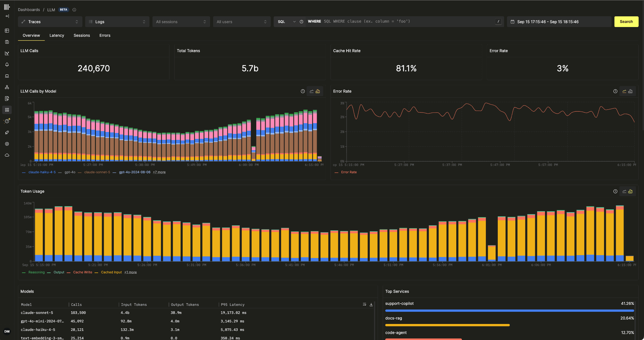644x340 pixels.
Task: Open the Traces dropdown
Action: click(50, 22)
